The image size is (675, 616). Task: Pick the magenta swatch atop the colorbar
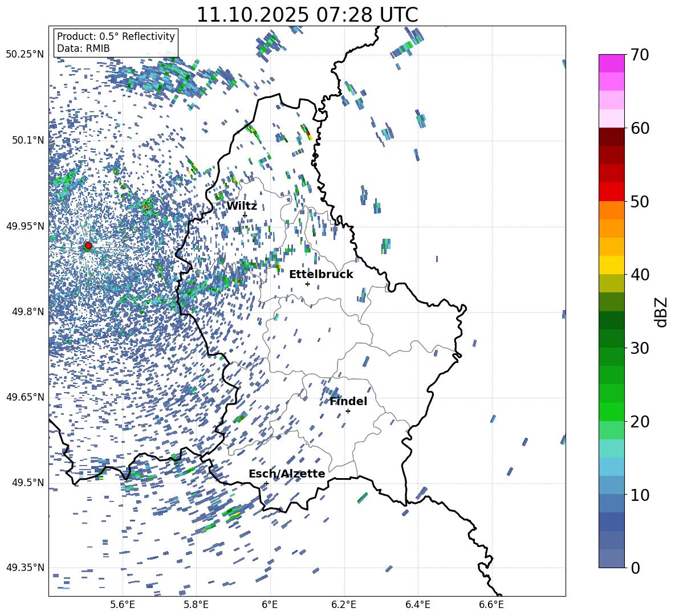(x=612, y=63)
